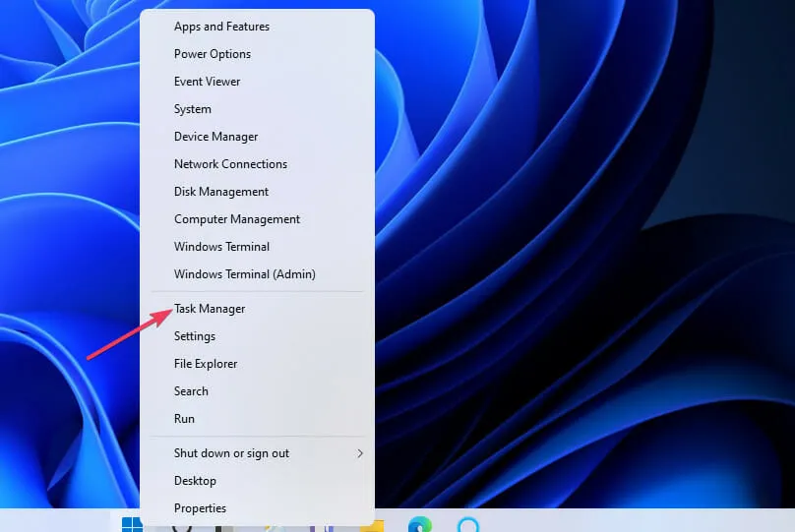Click the Cortana circle icon in taskbar
795x532 pixels.
coord(468,525)
